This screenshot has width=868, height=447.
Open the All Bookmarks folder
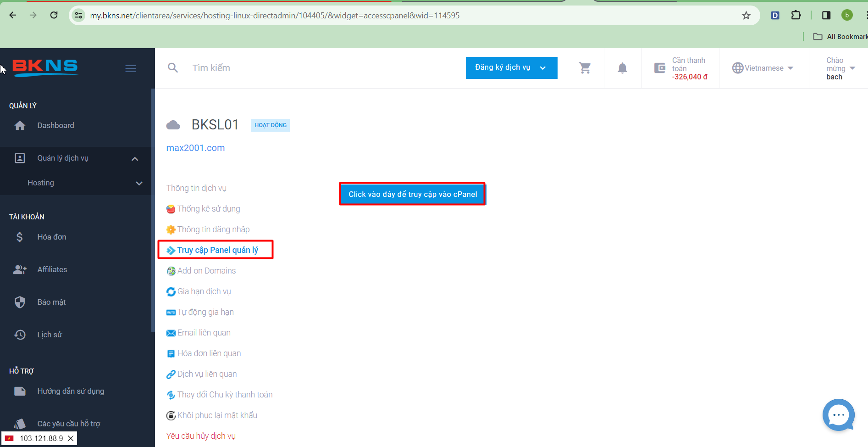tap(840, 36)
